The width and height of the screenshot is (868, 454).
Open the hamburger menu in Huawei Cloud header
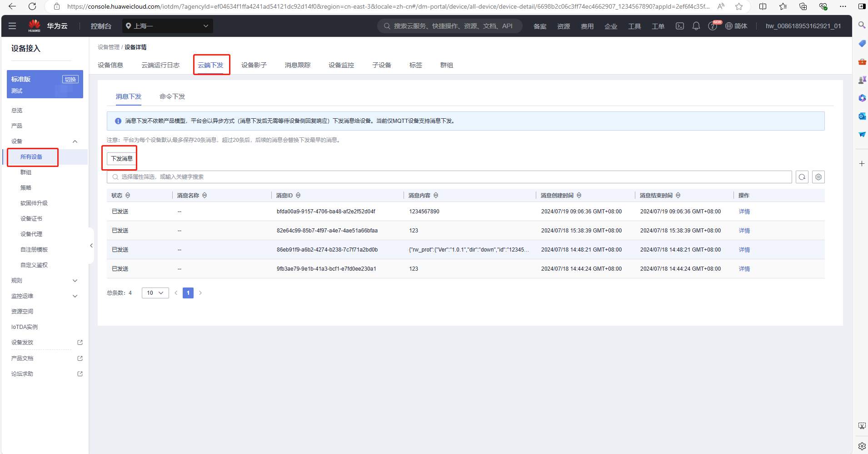pos(12,26)
